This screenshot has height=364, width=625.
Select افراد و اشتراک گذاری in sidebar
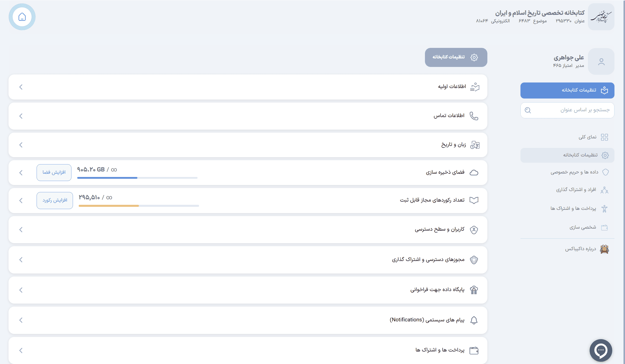point(576,190)
